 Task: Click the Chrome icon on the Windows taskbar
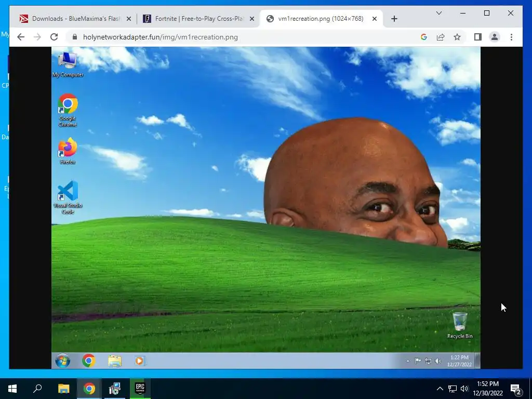click(89, 389)
